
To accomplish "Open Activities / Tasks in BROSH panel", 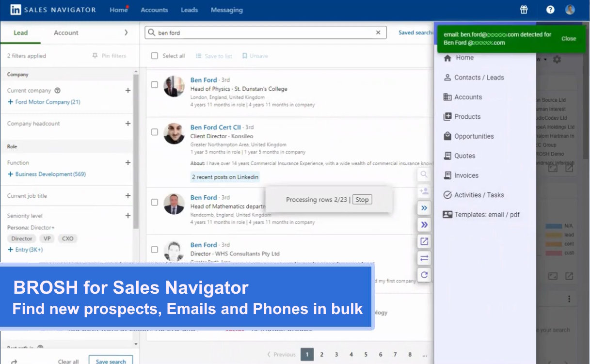I will [474, 195].
